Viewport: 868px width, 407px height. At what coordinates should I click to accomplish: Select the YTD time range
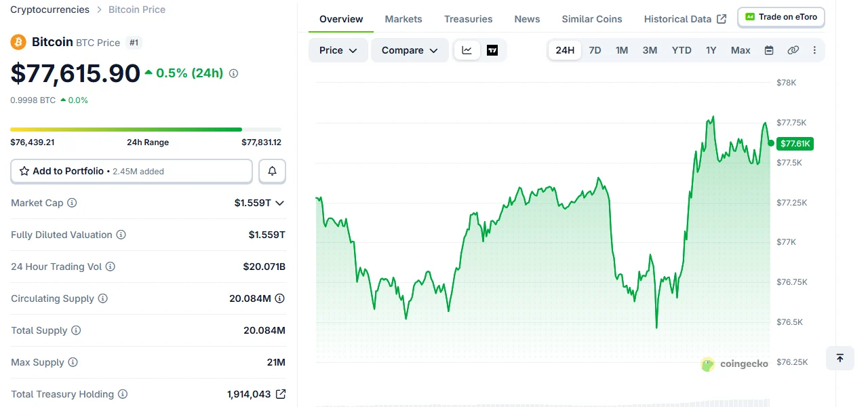682,50
